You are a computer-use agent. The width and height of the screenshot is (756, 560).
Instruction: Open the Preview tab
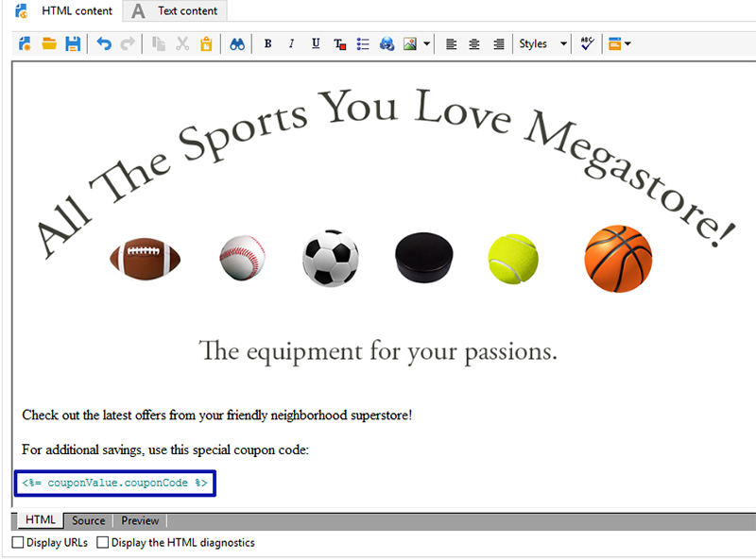(x=140, y=520)
